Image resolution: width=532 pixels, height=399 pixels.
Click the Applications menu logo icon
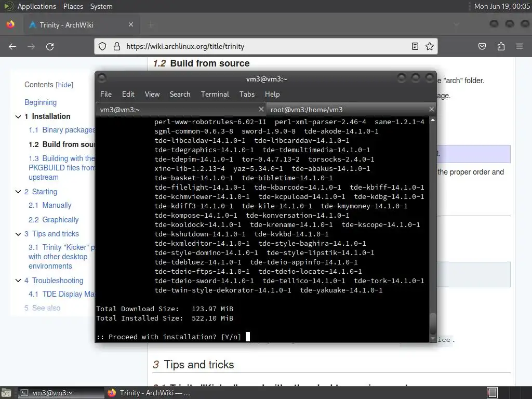pyautogui.click(x=9, y=6)
